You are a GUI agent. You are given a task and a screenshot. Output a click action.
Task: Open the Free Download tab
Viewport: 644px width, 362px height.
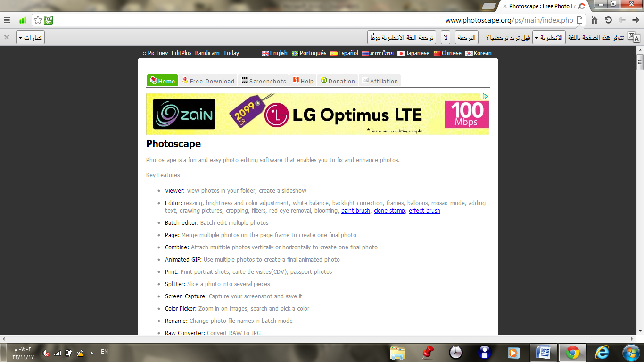pos(208,81)
